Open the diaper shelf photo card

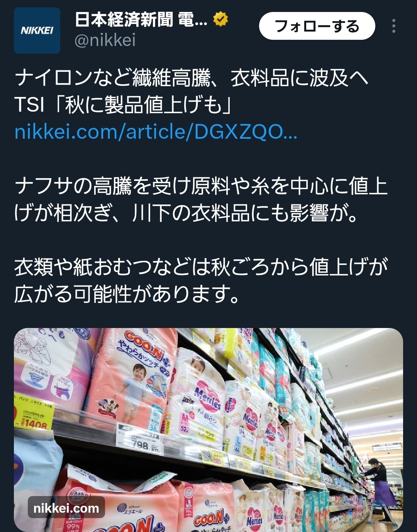pos(208,430)
